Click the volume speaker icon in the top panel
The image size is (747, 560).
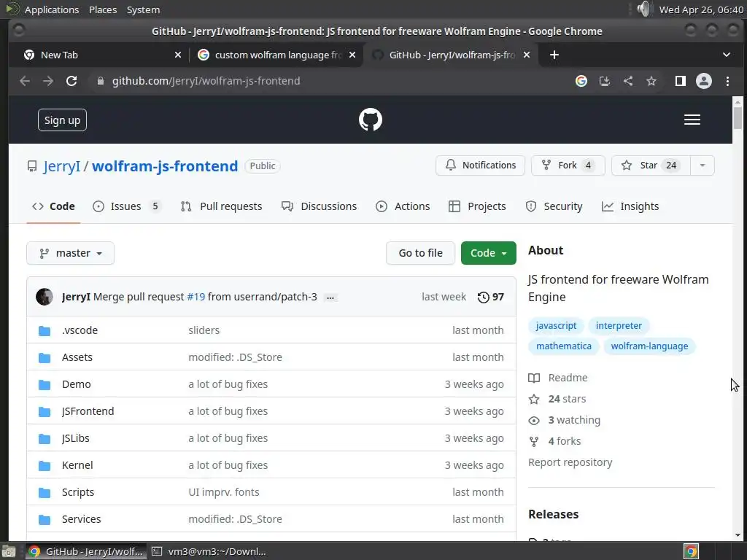(644, 9)
